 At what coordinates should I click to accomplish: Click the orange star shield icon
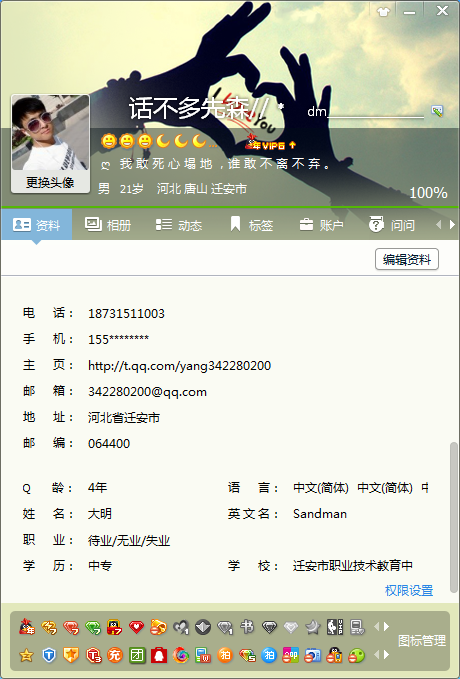pyautogui.click(x=71, y=655)
